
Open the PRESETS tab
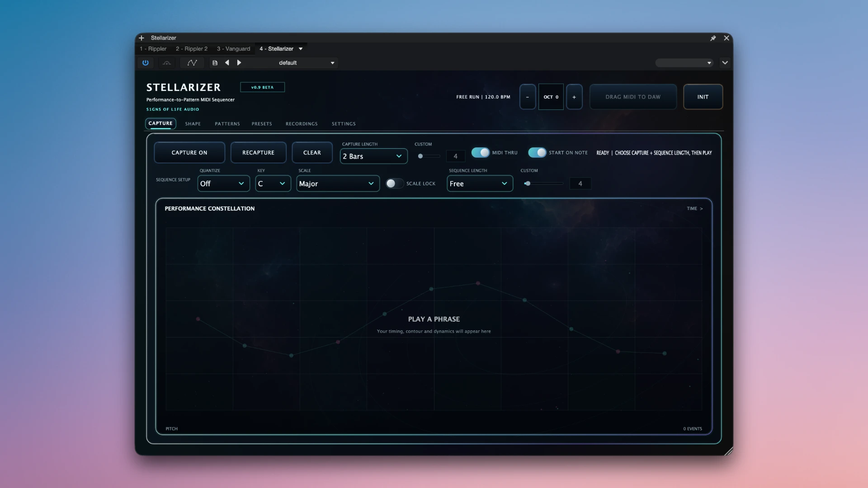[262, 124]
